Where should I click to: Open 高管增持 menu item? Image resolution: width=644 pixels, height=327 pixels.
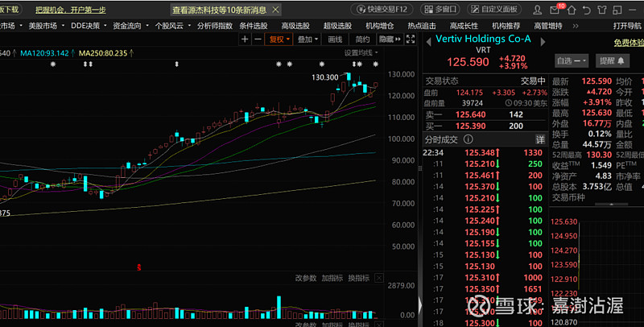[x=548, y=26]
